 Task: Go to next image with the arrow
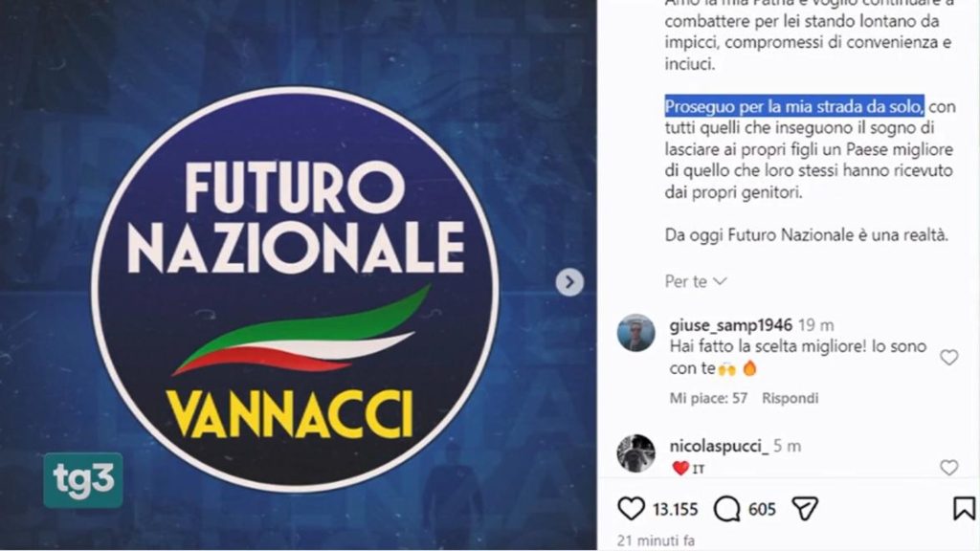point(569,282)
